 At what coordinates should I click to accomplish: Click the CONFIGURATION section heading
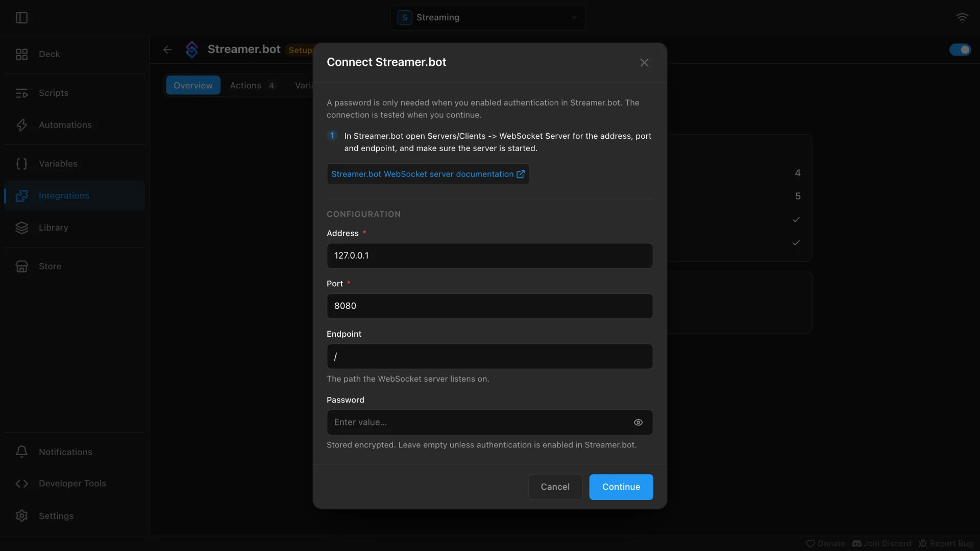click(x=363, y=214)
